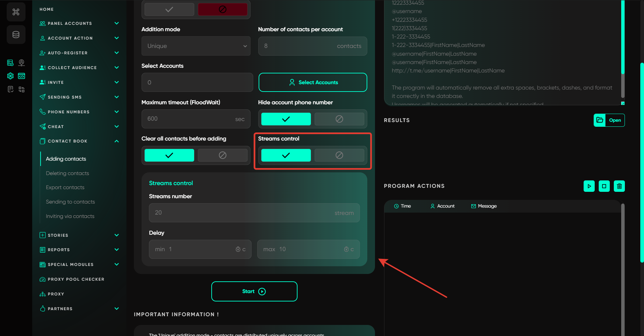Click the database icon in the left rail
This screenshot has height=336, width=644.
tap(16, 35)
